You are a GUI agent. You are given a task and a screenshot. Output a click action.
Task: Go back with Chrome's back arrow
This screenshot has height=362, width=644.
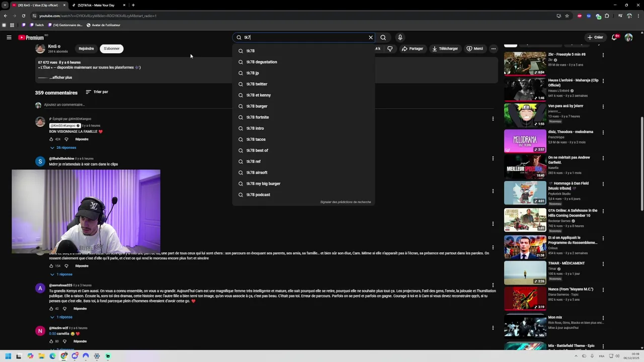pos(5,16)
